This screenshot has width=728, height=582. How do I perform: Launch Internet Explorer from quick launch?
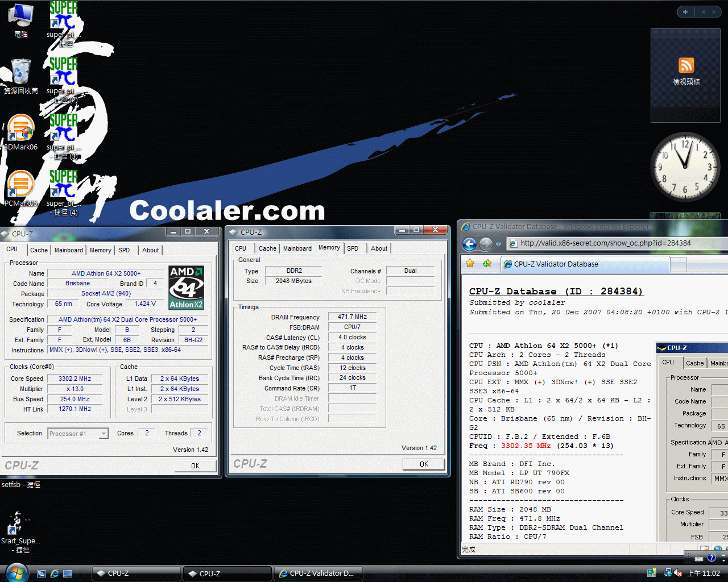click(x=55, y=573)
